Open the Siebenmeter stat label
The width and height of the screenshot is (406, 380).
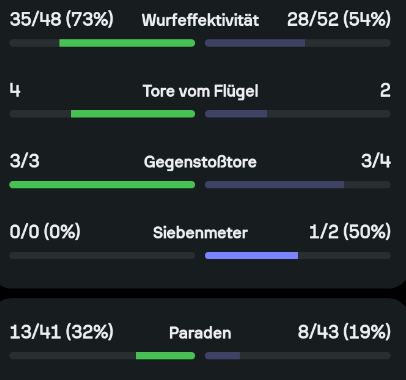(x=200, y=233)
